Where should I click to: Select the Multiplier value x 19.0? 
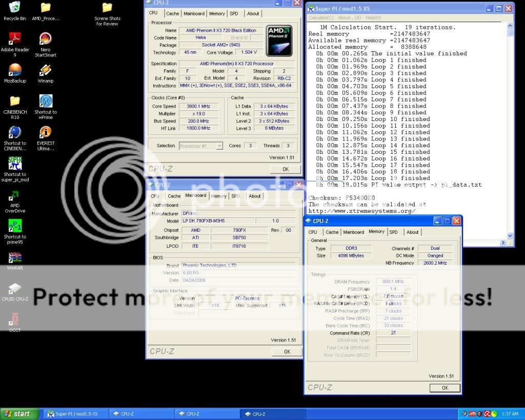[x=198, y=113]
